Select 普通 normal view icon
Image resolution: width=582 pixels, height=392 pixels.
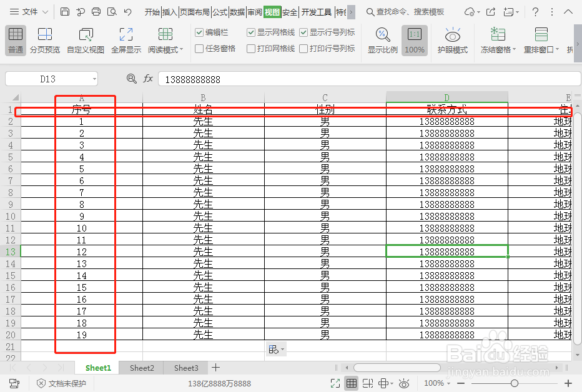pyautogui.click(x=16, y=41)
